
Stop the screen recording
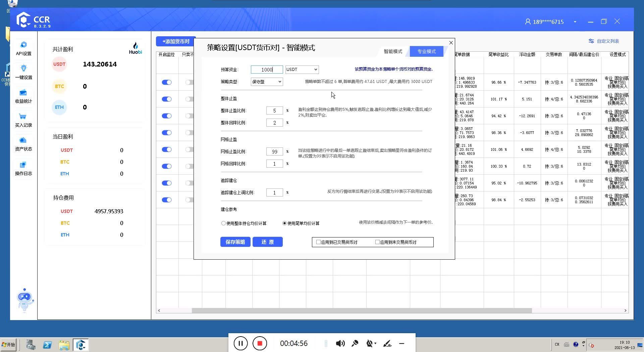(x=260, y=343)
